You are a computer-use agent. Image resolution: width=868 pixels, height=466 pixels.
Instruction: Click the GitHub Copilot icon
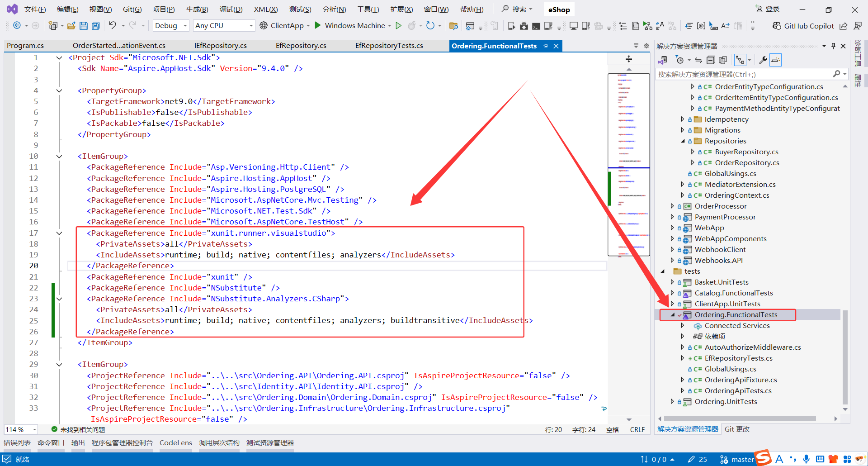pyautogui.click(x=777, y=26)
